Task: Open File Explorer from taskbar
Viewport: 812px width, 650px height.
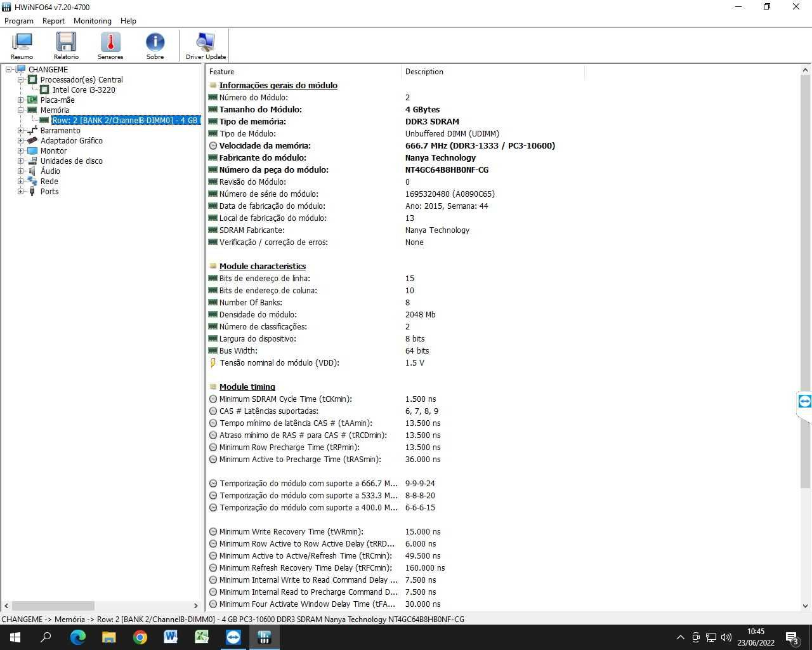Action: pos(109,637)
